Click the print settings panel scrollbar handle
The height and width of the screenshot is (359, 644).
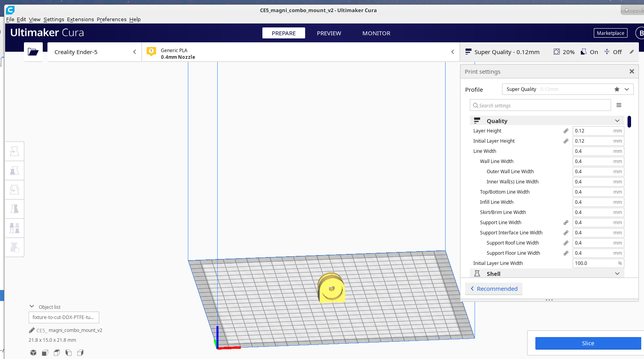(629, 121)
